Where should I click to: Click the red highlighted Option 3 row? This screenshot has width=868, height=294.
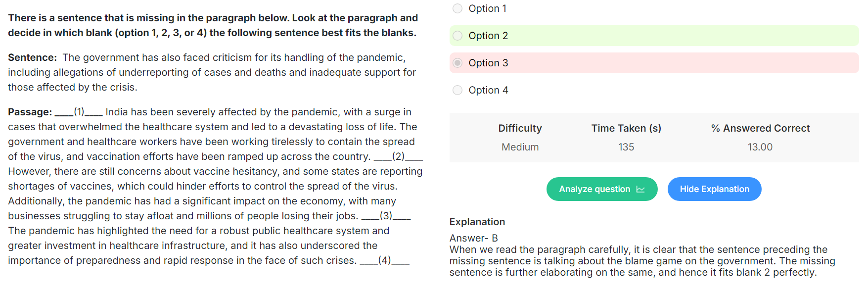click(x=654, y=63)
